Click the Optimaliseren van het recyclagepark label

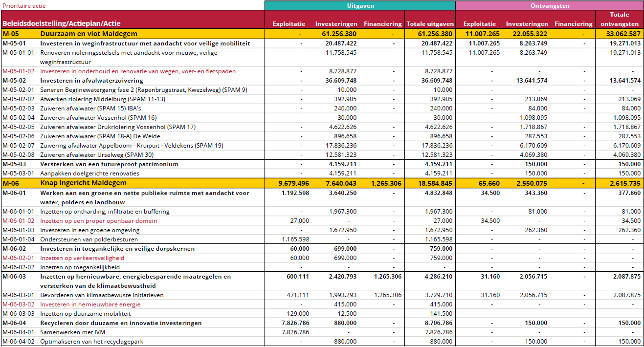(91, 342)
